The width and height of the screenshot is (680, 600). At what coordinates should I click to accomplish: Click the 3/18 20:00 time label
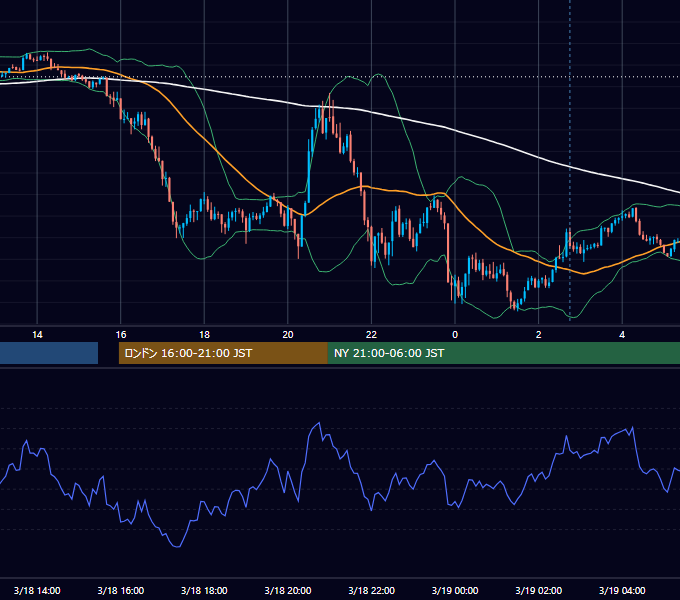[x=288, y=590]
